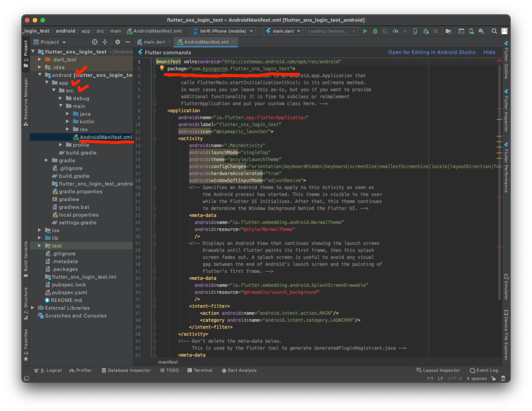Click the Debug bug icon
Screen dimensions: 532x411
pos(375,31)
